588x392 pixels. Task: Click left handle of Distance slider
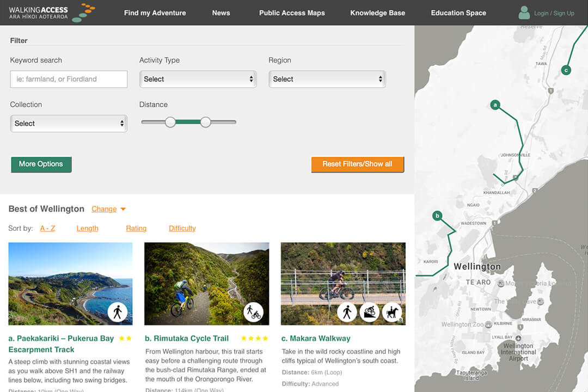point(170,122)
